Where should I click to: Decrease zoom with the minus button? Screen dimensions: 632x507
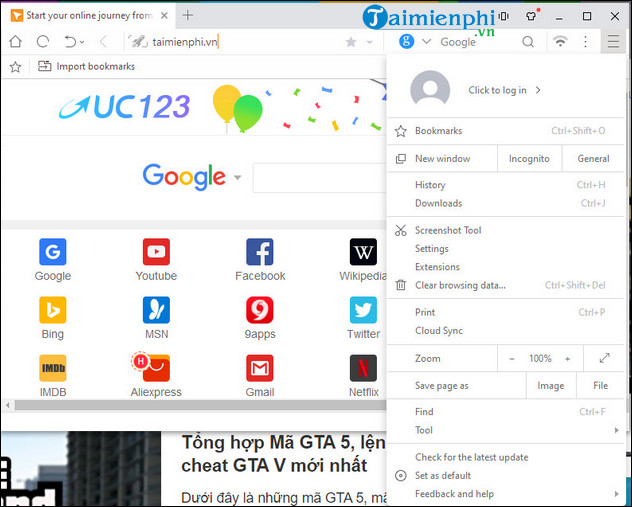(512, 358)
